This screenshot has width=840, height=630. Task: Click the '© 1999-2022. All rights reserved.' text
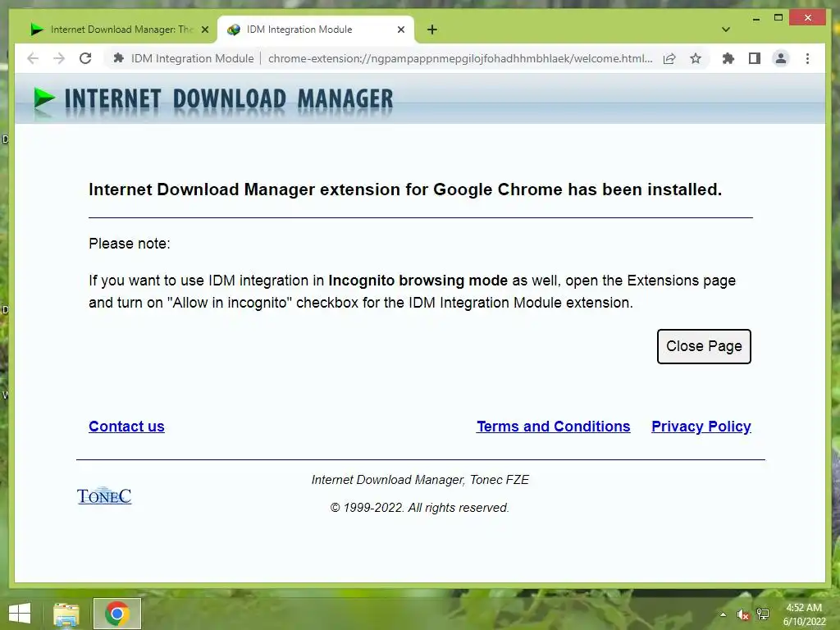tap(419, 508)
